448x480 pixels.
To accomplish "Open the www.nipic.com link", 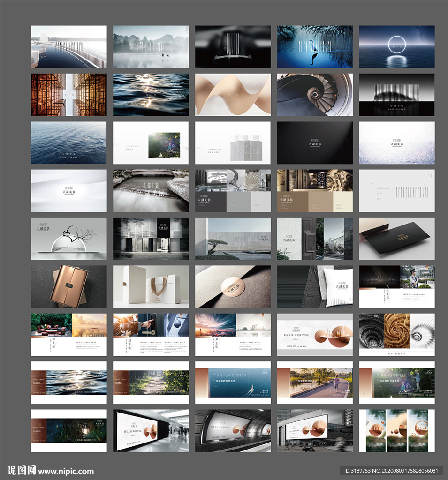I will click(66, 472).
